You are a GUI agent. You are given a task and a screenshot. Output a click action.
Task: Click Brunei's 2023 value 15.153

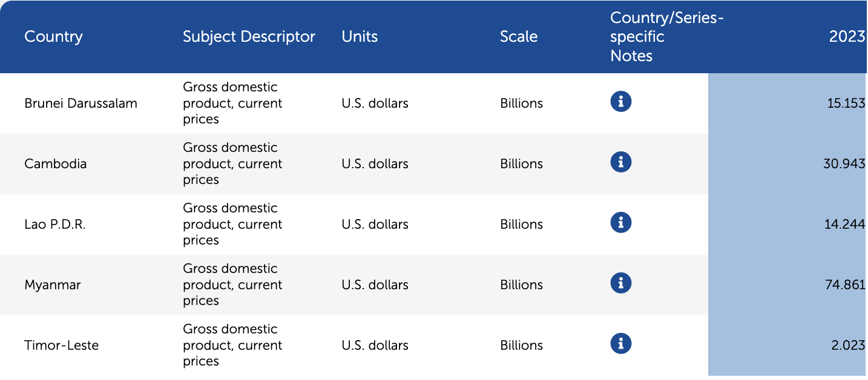846,103
